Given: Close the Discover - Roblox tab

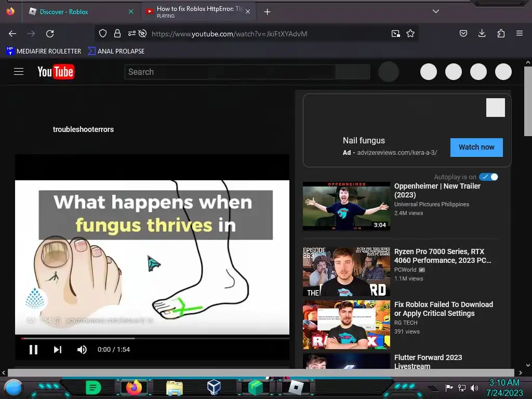Looking at the screenshot, I should click(131, 11).
